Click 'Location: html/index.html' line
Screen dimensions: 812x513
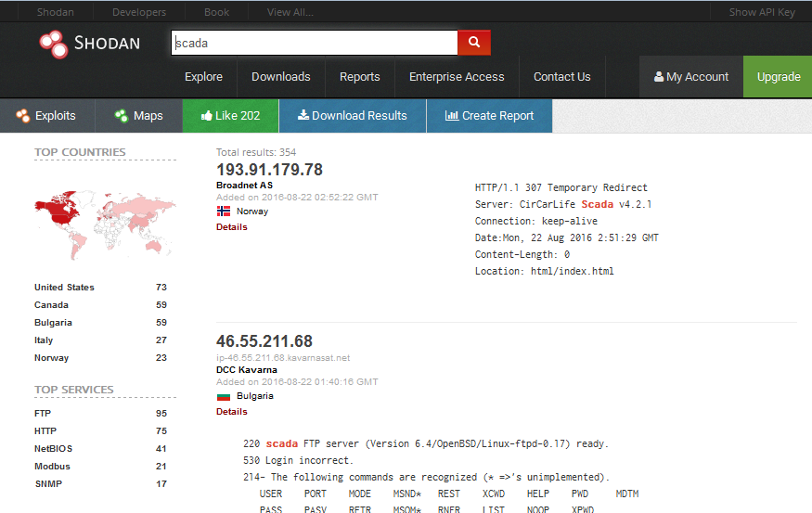click(544, 271)
